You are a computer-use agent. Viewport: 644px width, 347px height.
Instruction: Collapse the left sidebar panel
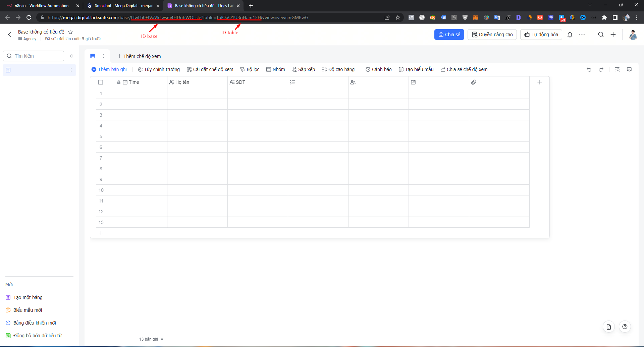point(71,56)
